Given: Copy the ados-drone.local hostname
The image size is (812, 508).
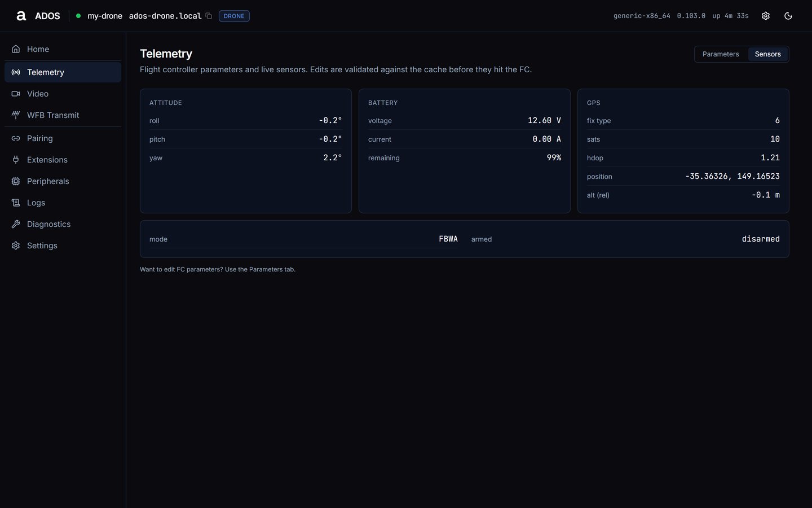Looking at the screenshot, I should (209, 16).
